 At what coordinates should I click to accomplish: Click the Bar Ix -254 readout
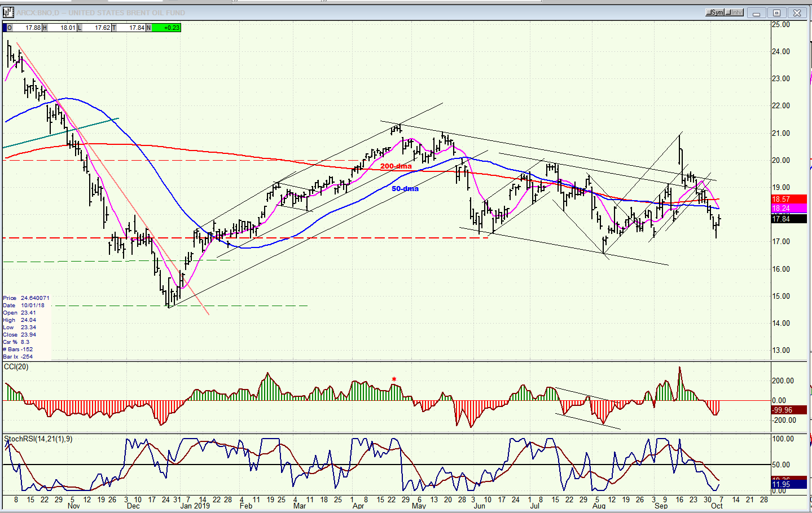[18, 357]
